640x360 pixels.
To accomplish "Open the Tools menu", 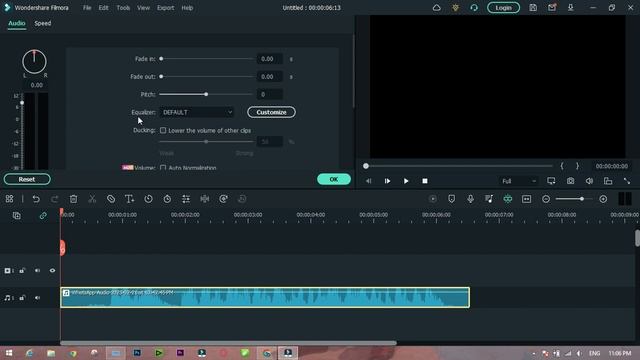I will tap(123, 8).
